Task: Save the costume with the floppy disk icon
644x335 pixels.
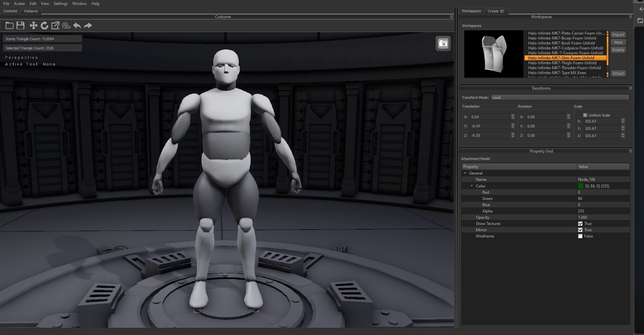Action: click(20, 25)
